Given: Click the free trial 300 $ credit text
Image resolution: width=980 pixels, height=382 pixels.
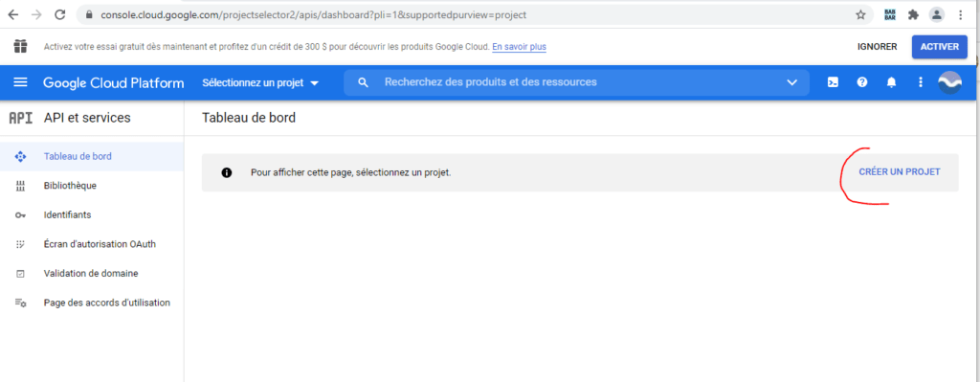Looking at the screenshot, I should (267, 47).
